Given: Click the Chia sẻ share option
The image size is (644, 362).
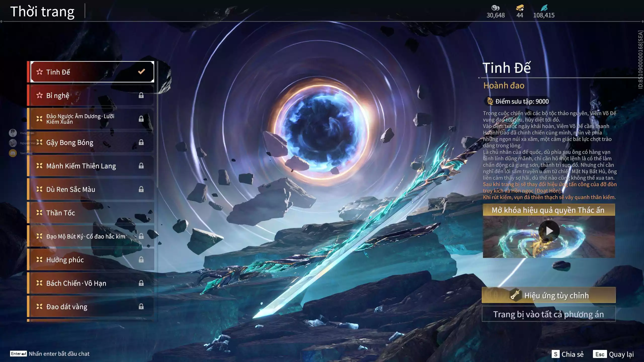Looking at the screenshot, I should [568, 354].
